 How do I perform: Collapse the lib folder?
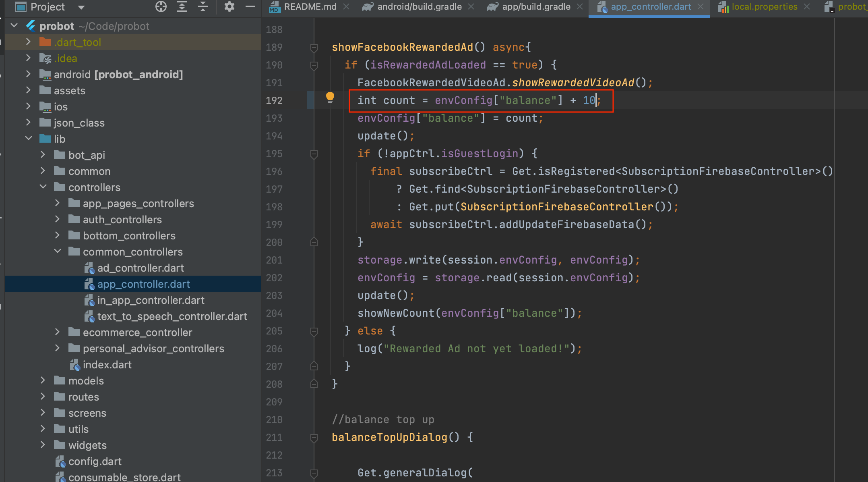29,138
